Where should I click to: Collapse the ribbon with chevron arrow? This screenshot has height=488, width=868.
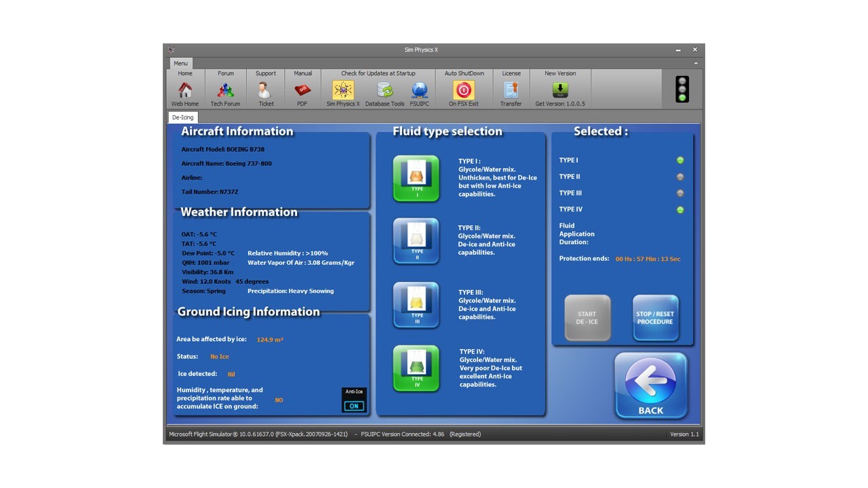[x=695, y=63]
